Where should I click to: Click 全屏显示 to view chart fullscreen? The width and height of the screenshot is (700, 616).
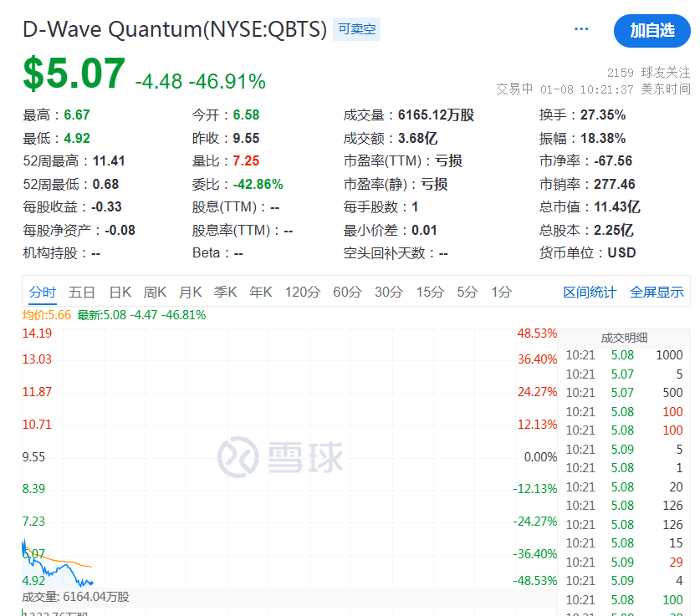click(657, 292)
